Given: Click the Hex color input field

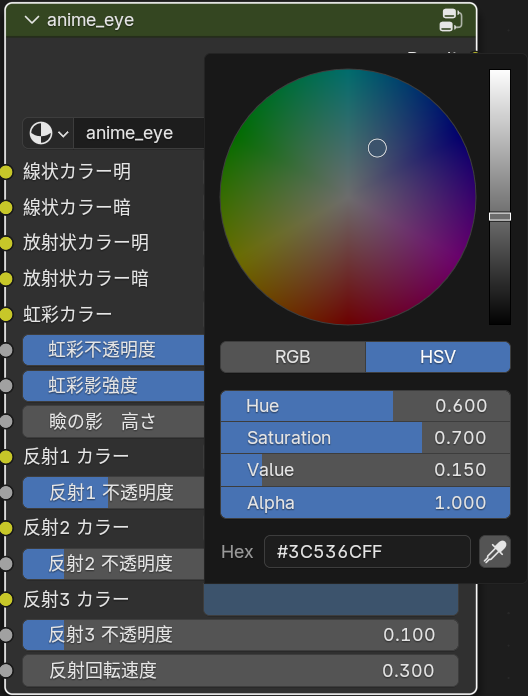Looking at the screenshot, I should coord(367,552).
